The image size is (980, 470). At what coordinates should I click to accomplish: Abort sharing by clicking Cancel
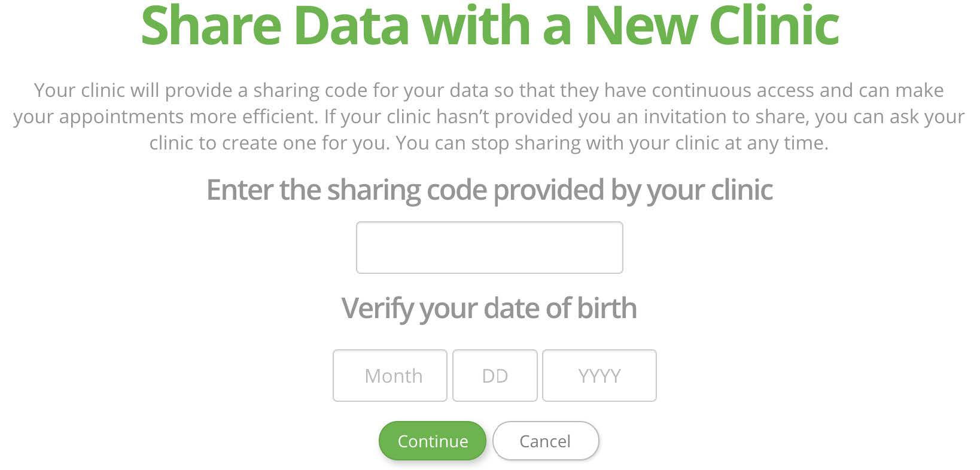click(545, 441)
